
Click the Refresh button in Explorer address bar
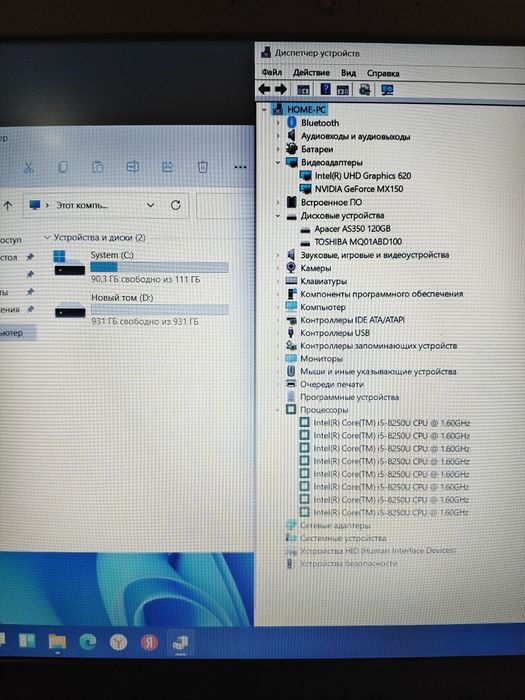coord(176,205)
